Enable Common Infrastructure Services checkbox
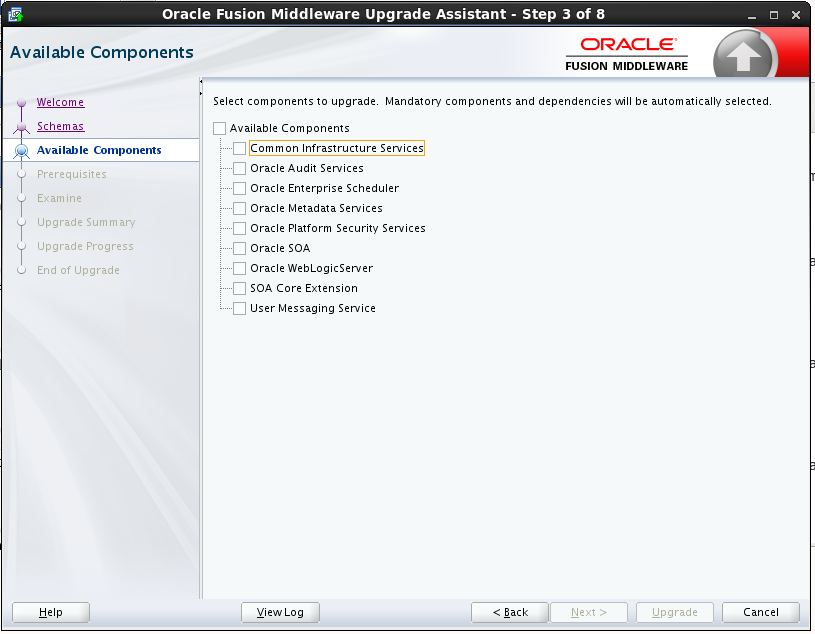Image resolution: width=815 pixels, height=634 pixels. [x=239, y=149]
